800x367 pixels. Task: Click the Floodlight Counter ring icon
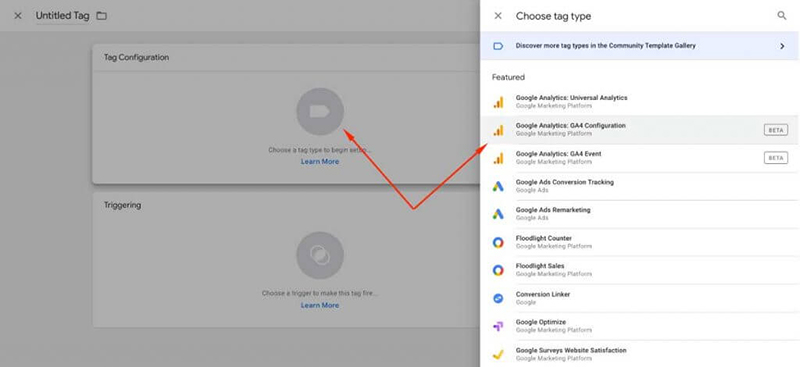click(498, 242)
